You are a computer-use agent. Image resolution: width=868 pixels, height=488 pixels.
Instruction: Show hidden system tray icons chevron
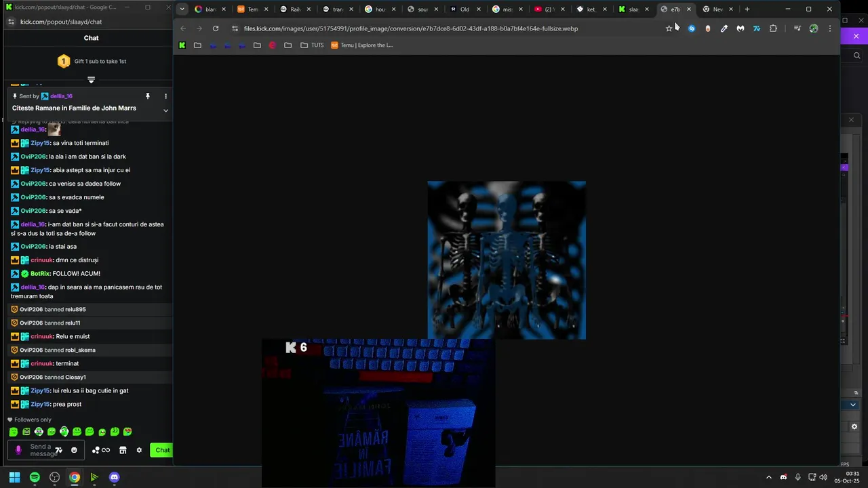click(x=768, y=477)
